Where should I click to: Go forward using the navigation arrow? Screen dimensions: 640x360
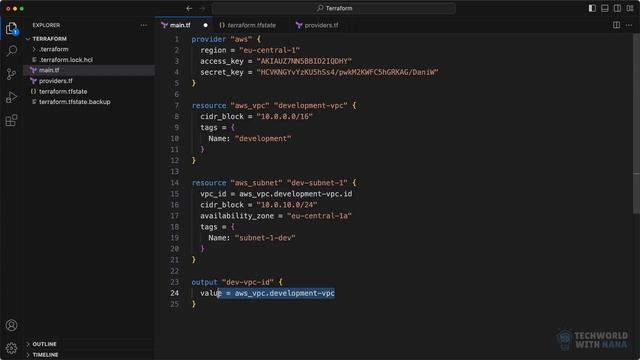click(x=202, y=8)
